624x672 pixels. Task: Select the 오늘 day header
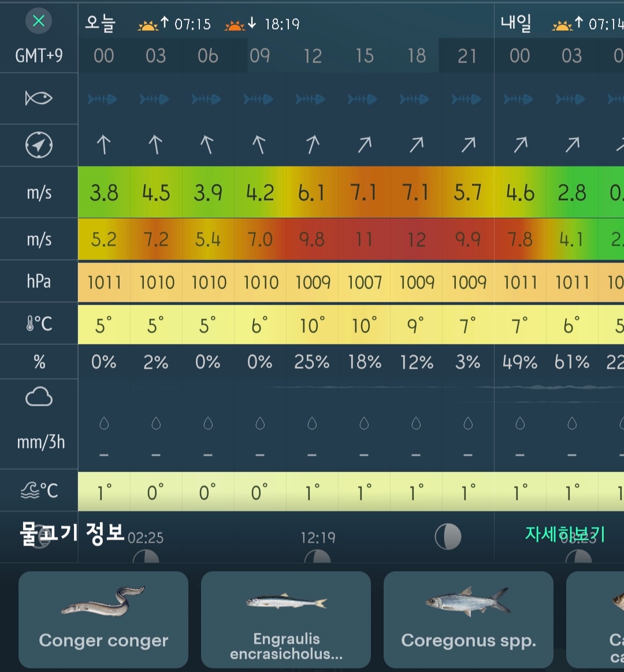[x=101, y=23]
